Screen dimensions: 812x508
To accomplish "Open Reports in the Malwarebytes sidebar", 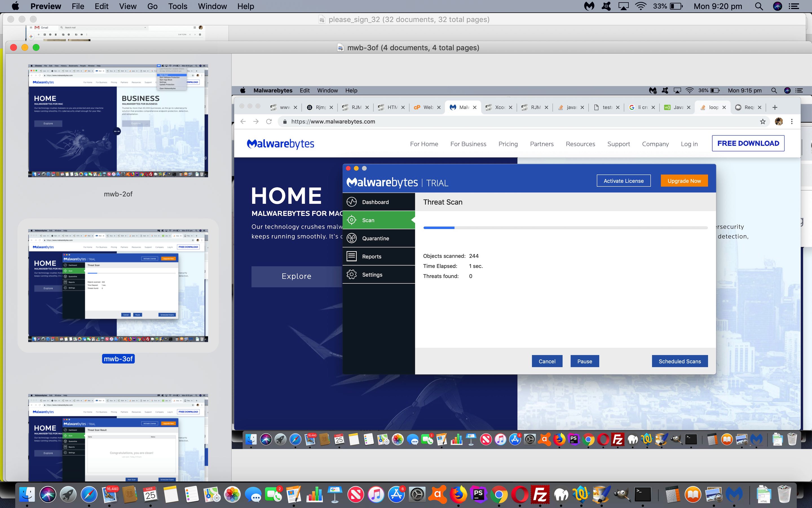I will [x=378, y=256].
